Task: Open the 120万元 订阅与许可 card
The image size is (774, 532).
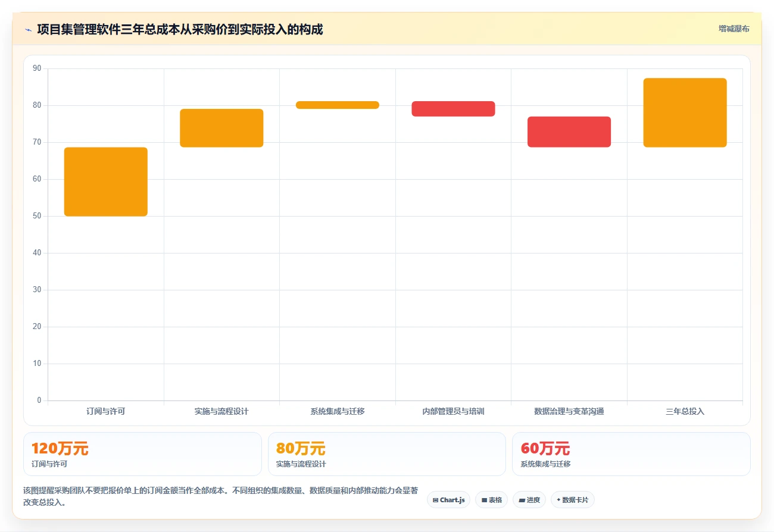Action: click(142, 454)
